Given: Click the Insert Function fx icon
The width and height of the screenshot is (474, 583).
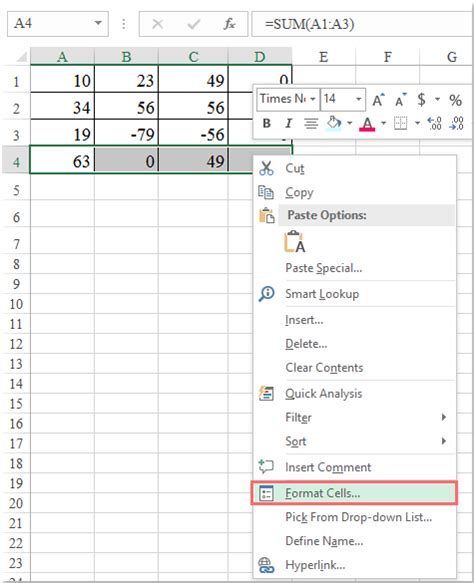Looking at the screenshot, I should point(229,24).
